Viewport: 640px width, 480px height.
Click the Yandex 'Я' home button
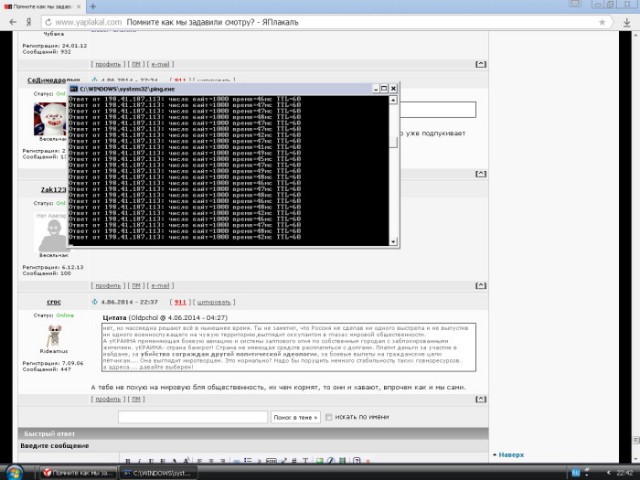coord(29,22)
